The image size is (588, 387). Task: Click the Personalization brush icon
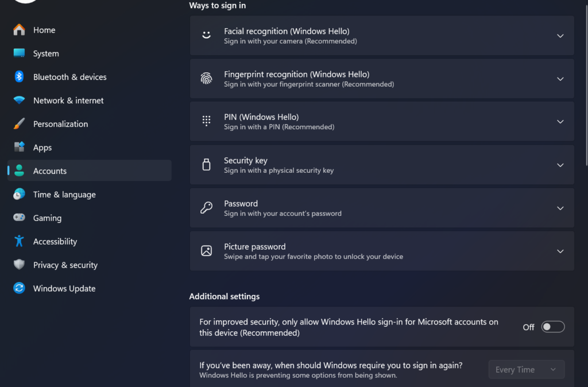[18, 123]
